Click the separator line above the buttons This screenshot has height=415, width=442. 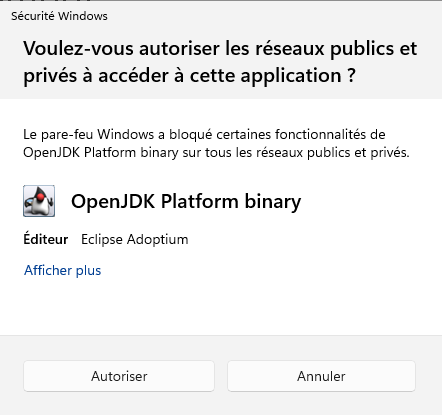point(221,335)
